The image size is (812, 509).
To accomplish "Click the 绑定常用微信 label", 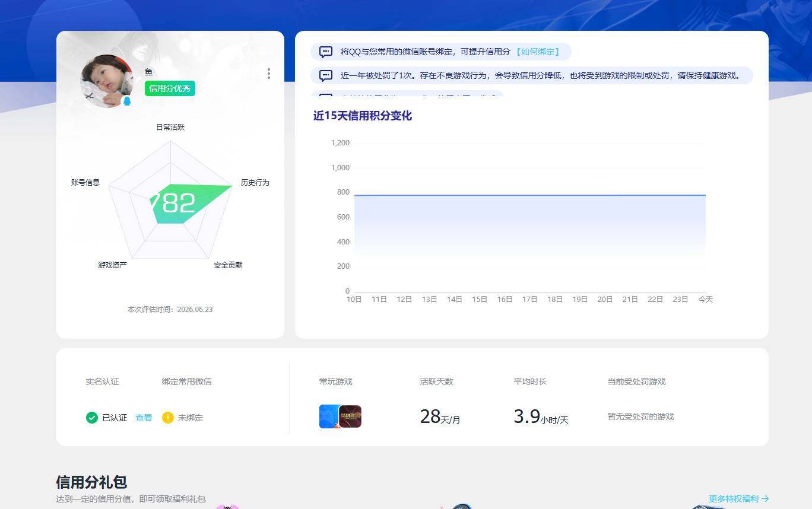I will click(x=186, y=381).
